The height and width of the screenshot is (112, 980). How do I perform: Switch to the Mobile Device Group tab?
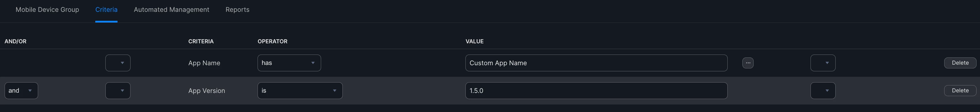47,10
